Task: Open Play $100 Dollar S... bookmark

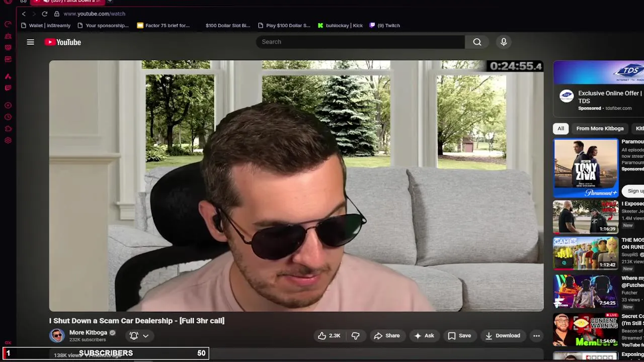Action: pos(284,26)
